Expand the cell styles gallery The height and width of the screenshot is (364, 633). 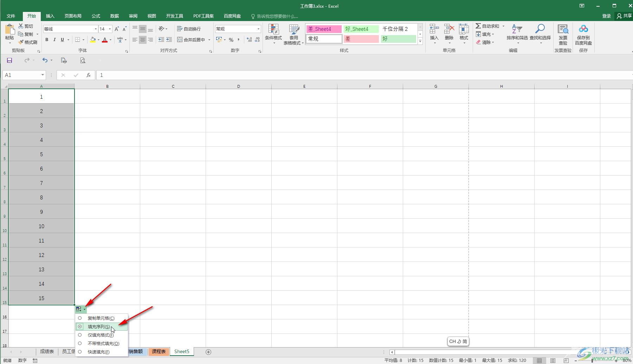coord(420,41)
